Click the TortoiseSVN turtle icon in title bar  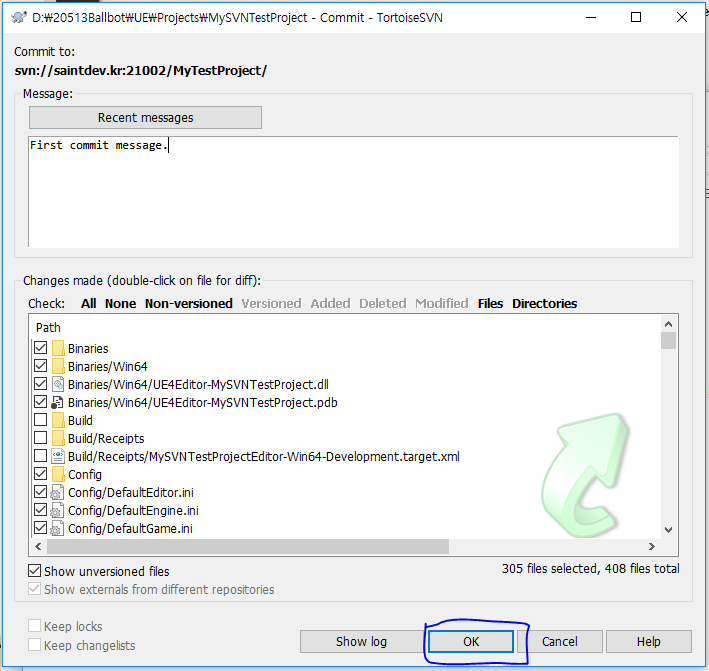[x=19, y=17]
